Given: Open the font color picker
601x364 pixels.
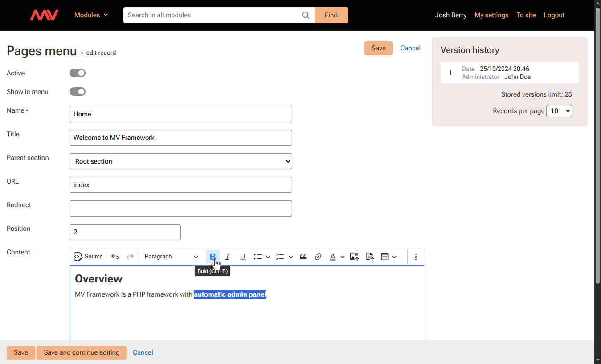Looking at the screenshot, I should (x=333, y=257).
